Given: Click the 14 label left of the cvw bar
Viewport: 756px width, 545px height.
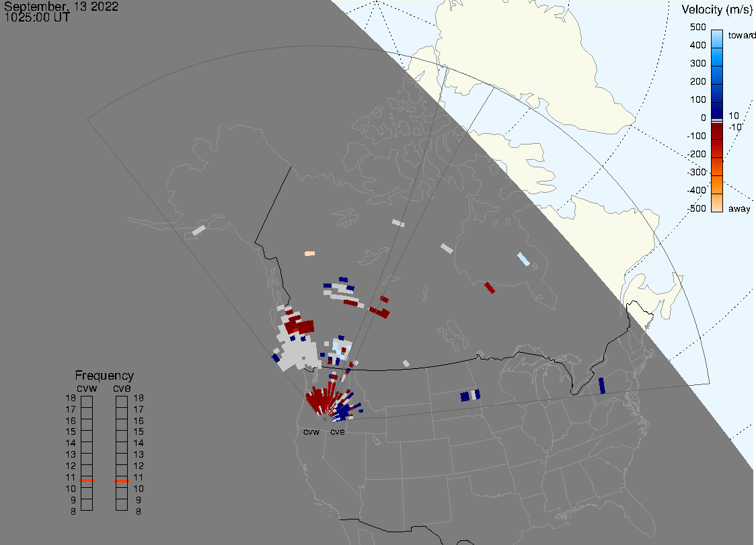Looking at the screenshot, I should (71, 444).
